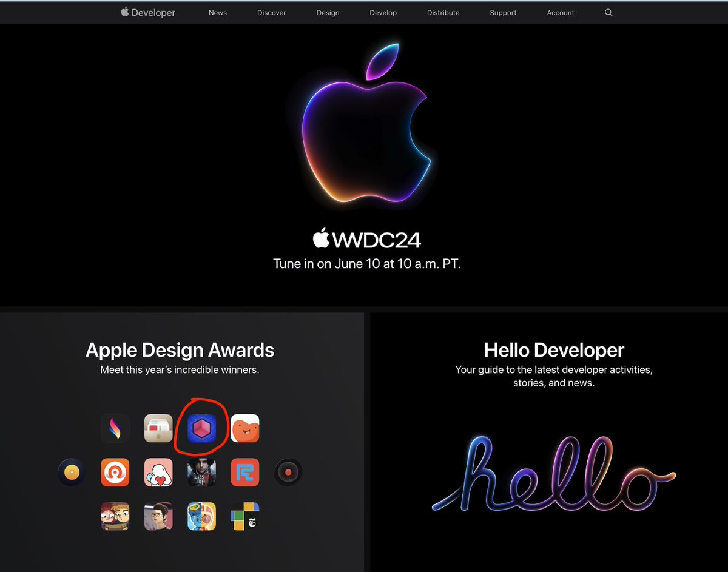This screenshot has height=572, width=728.
Task: Open the Procreate Dreams flame icon
Action: 115,428
